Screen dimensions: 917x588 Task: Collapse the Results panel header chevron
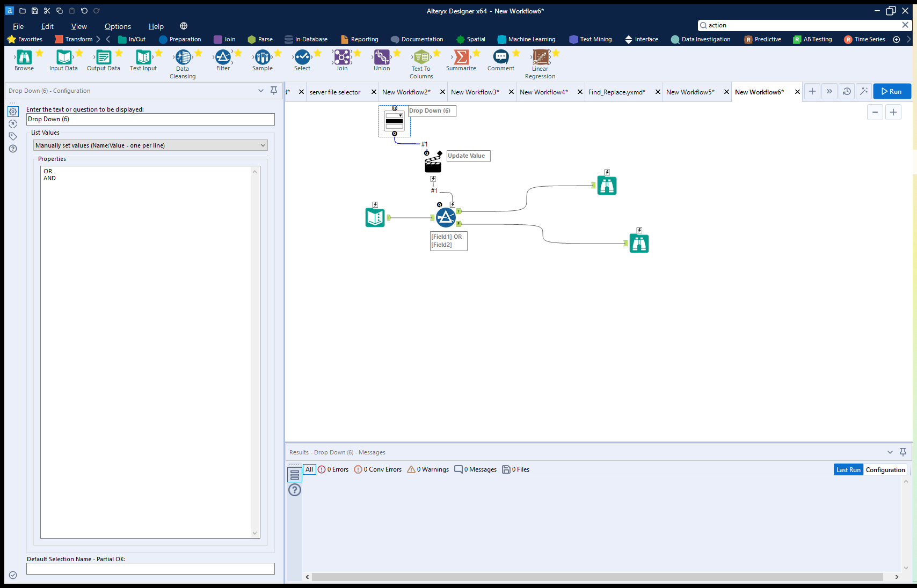(890, 452)
